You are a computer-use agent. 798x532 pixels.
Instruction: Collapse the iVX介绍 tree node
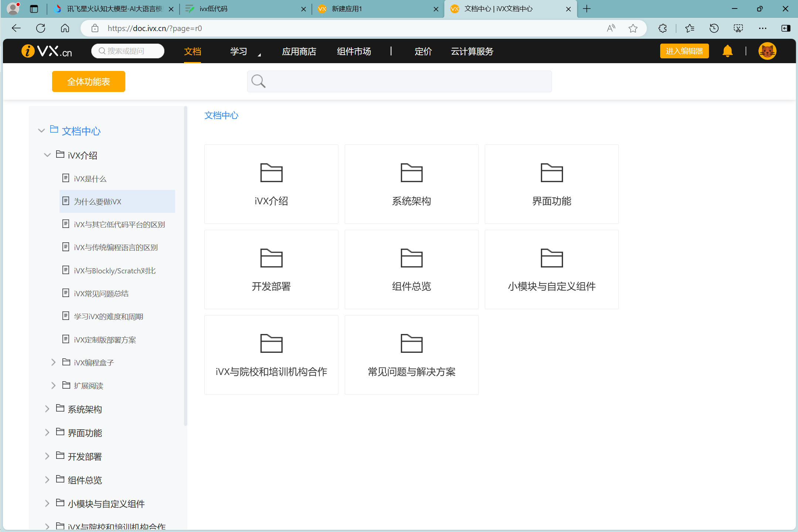47,155
